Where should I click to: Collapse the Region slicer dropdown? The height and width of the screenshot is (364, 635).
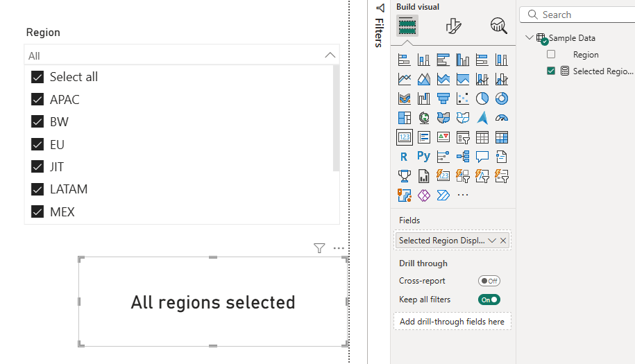[x=330, y=55]
